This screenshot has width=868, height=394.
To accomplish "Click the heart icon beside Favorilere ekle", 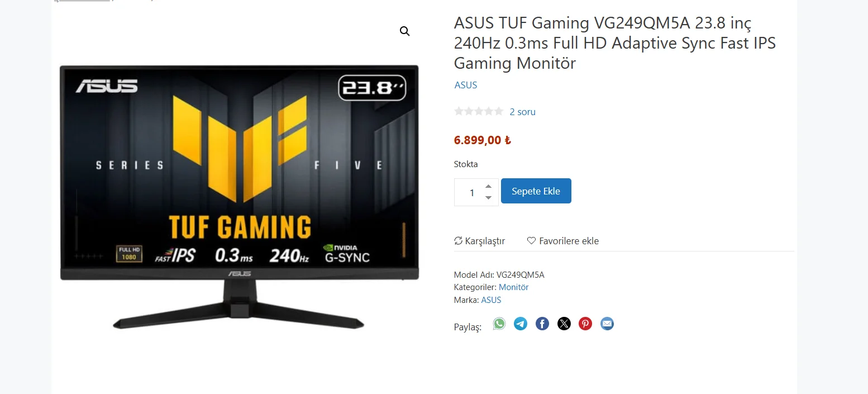I will pos(531,241).
